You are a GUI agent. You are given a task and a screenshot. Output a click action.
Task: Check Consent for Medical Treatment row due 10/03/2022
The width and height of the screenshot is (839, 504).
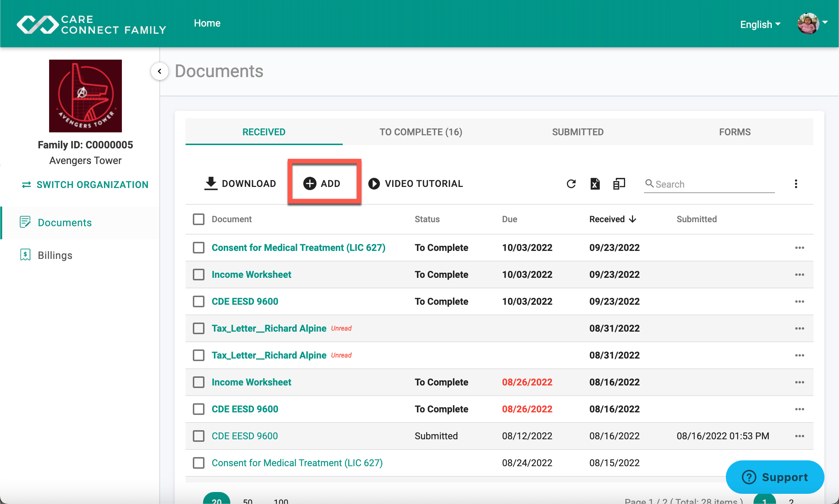point(199,248)
